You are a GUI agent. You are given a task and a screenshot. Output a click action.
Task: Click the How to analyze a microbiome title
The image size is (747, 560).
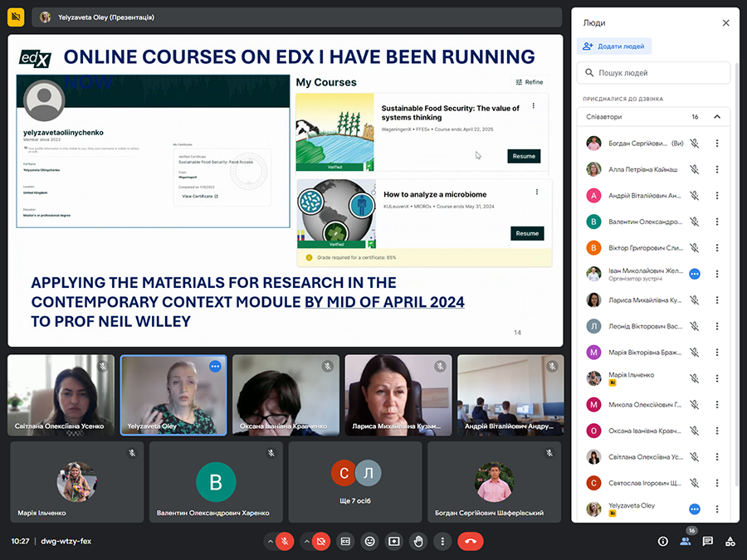point(435,194)
